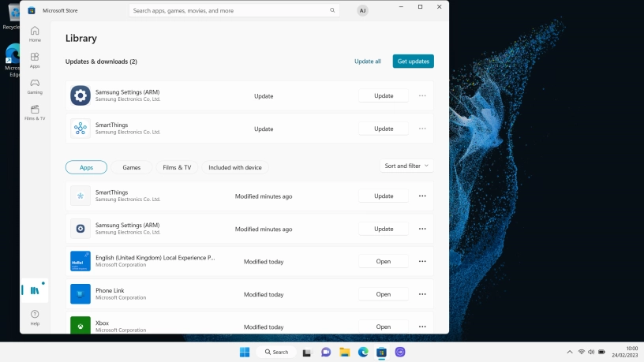The image size is (644, 362).
Task: Open more options for Phone Link
Action: pos(422,294)
